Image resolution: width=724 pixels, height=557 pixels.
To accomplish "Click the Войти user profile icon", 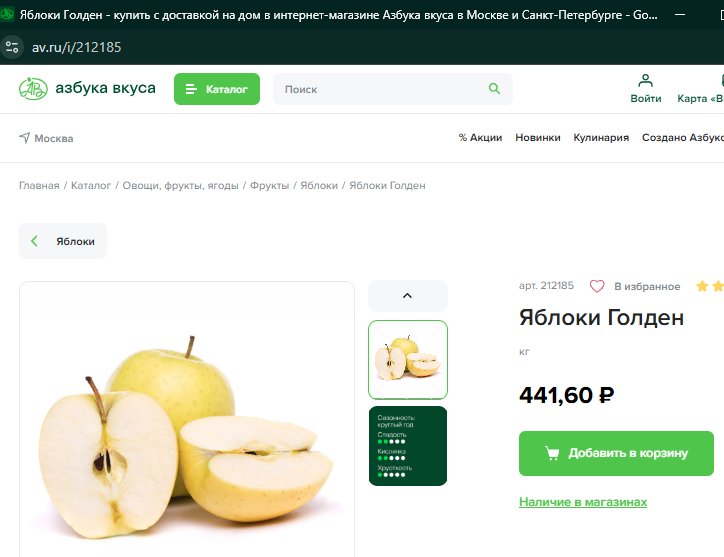I will 645,81.
